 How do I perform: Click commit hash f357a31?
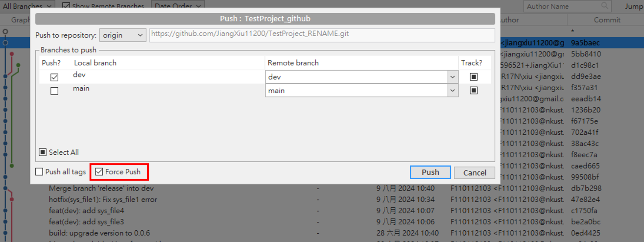[x=584, y=87]
